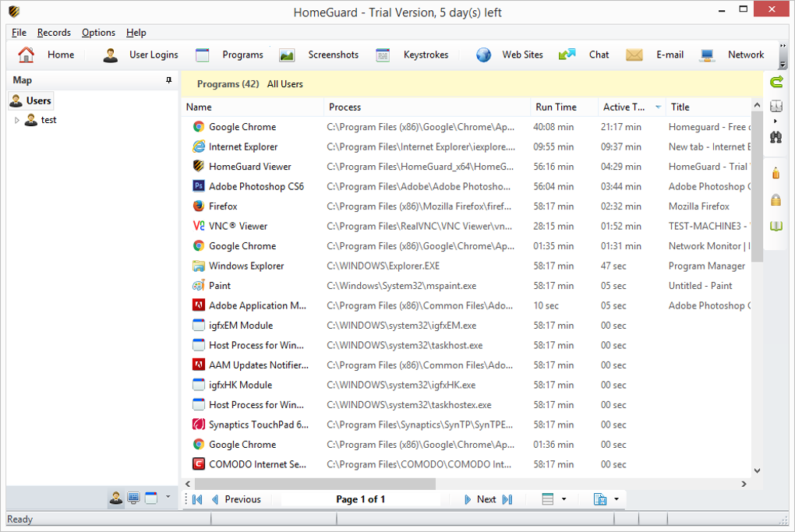Click the Keystrokes toolbar icon

[383, 55]
